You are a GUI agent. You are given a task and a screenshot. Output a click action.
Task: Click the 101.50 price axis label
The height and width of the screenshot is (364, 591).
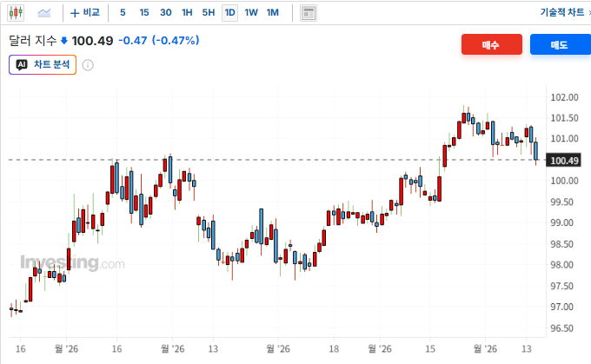click(x=564, y=118)
